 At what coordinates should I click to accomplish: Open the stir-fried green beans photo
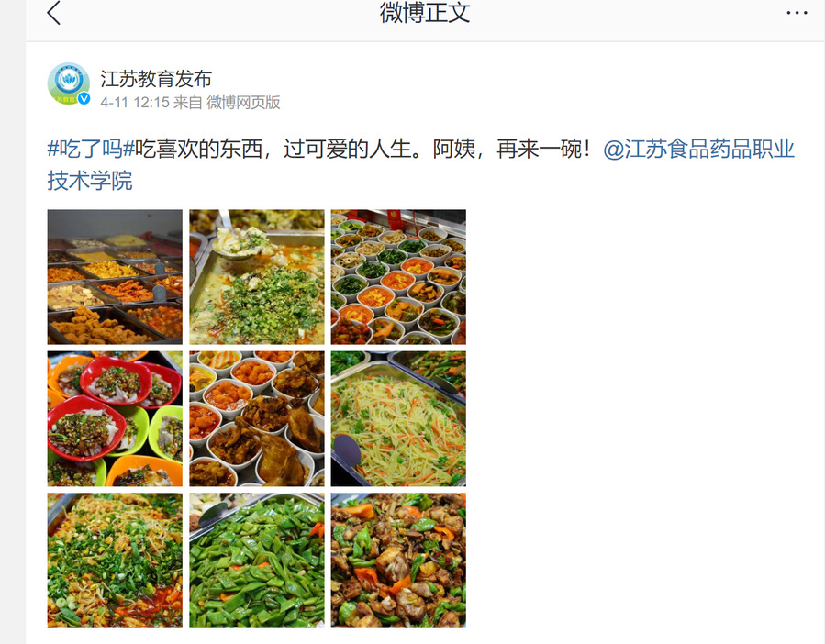(257, 561)
